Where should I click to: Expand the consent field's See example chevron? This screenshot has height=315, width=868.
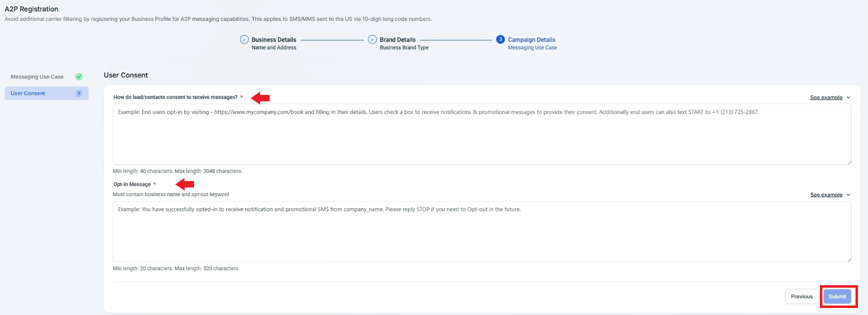coord(848,97)
